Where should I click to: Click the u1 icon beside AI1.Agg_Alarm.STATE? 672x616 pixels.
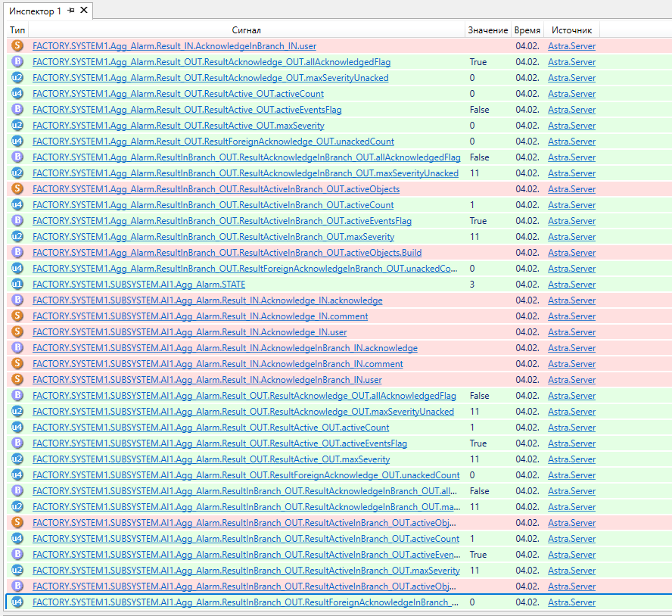(17, 285)
